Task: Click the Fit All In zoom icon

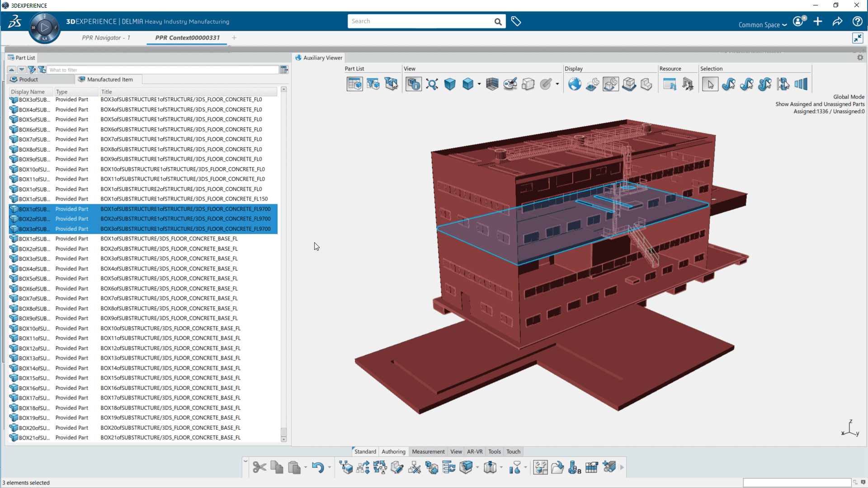Action: click(432, 84)
